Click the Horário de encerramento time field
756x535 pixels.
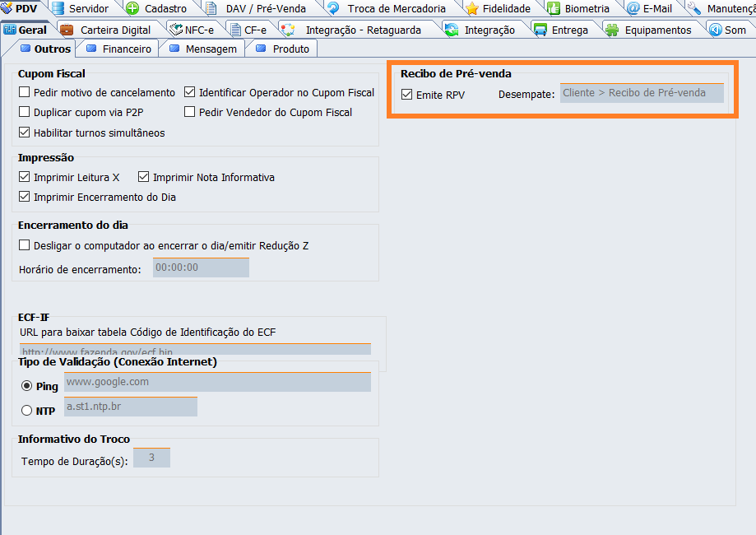click(201, 268)
